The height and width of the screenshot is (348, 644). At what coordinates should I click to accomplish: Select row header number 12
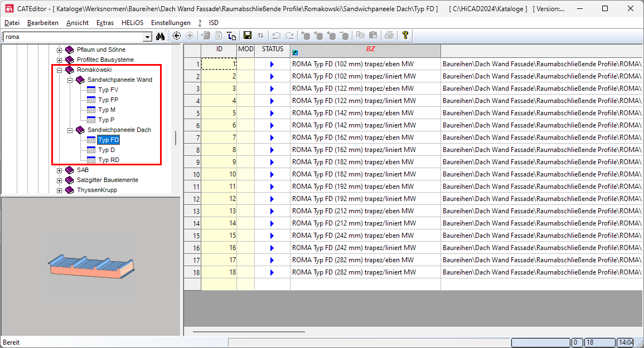click(192, 199)
